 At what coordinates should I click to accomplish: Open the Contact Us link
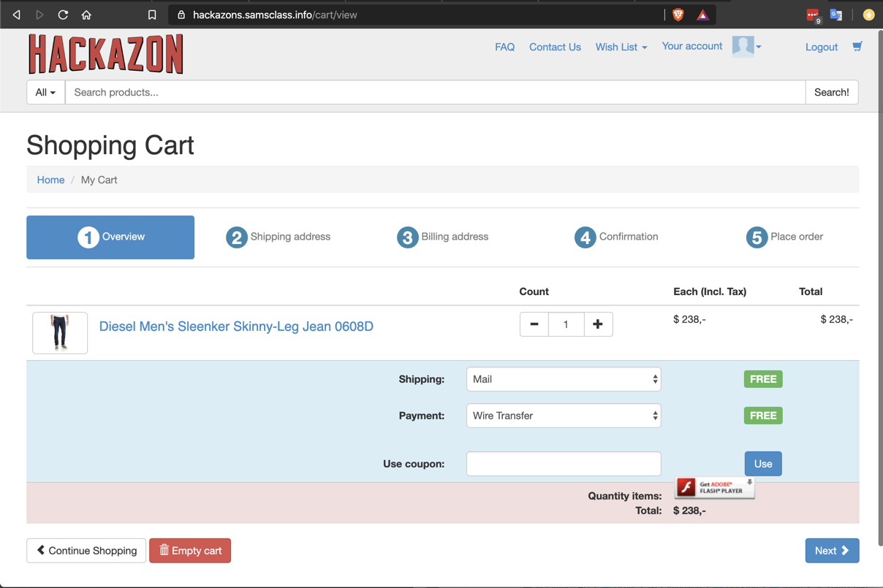click(x=555, y=47)
